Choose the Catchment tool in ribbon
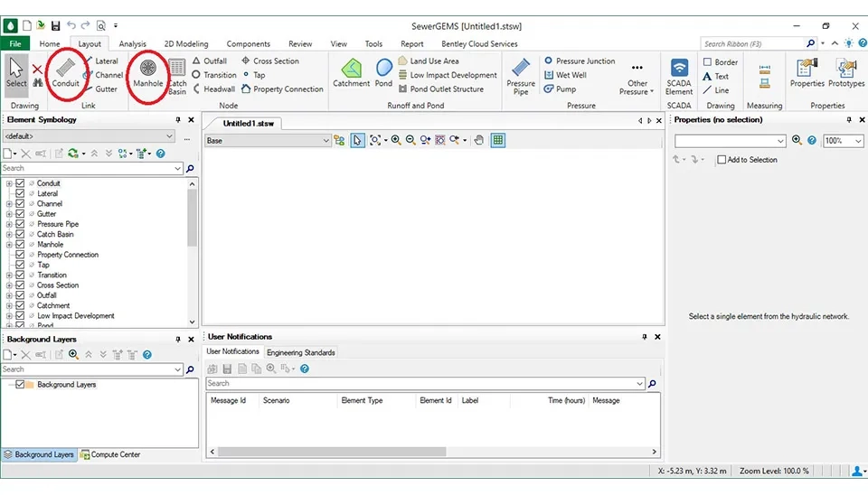 [351, 72]
